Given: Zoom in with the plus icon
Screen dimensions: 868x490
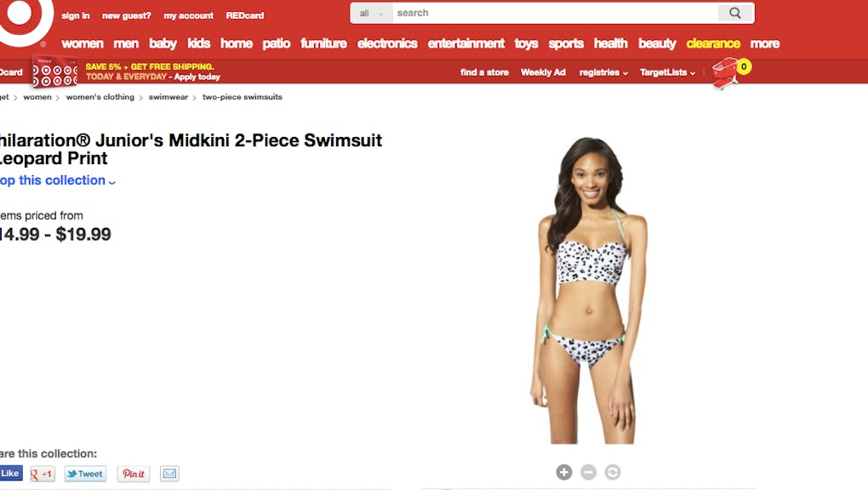Looking at the screenshot, I should pyautogui.click(x=564, y=472).
